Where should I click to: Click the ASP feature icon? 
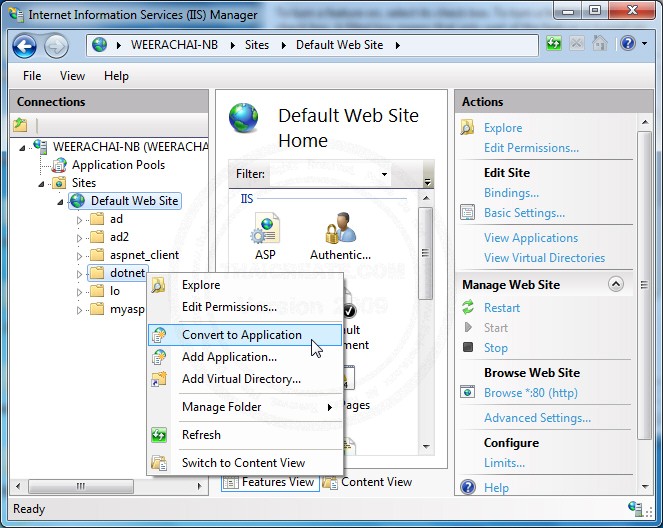[265, 231]
